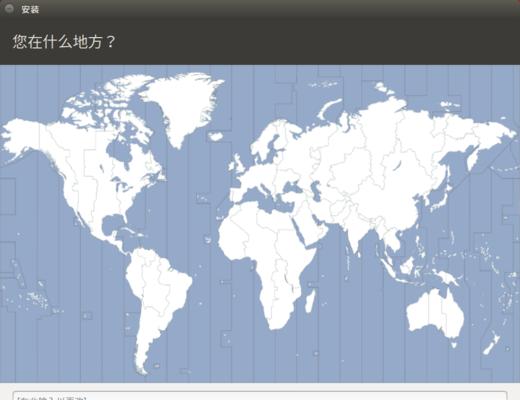
Task: Choose South Africa on the map
Action: (x=279, y=318)
